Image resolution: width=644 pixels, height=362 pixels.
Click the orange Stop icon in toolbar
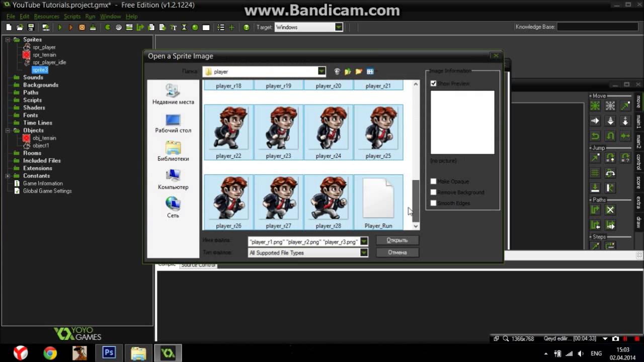click(82, 28)
